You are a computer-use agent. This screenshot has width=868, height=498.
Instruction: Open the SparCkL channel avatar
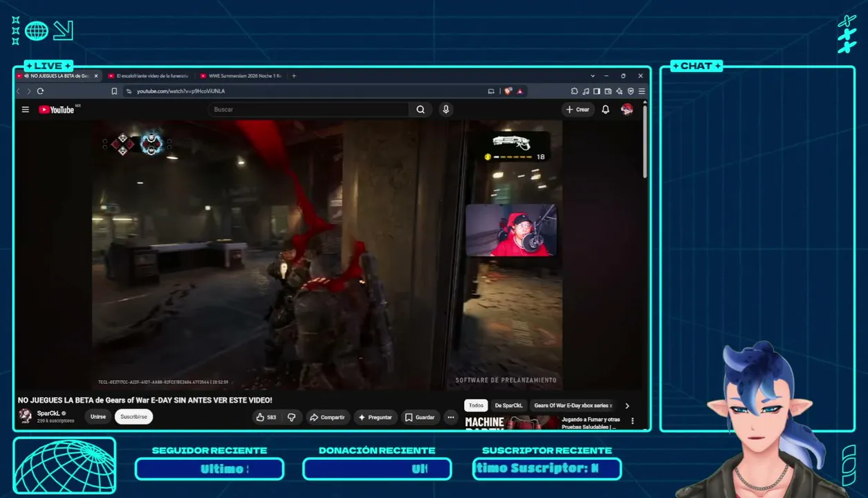tap(26, 416)
